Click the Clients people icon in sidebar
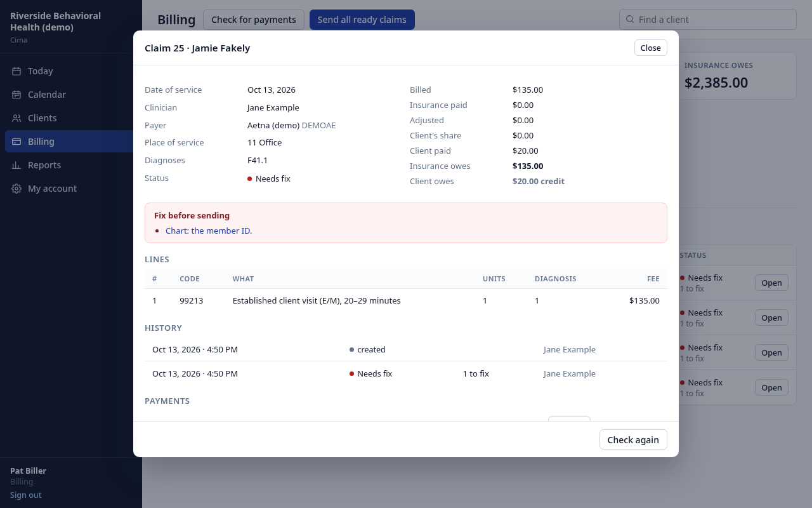 (16, 118)
